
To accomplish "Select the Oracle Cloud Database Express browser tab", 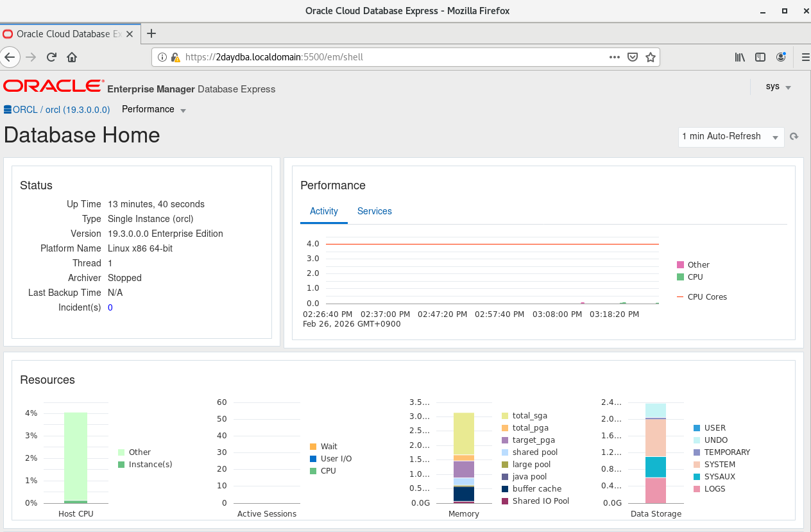I will [x=70, y=33].
